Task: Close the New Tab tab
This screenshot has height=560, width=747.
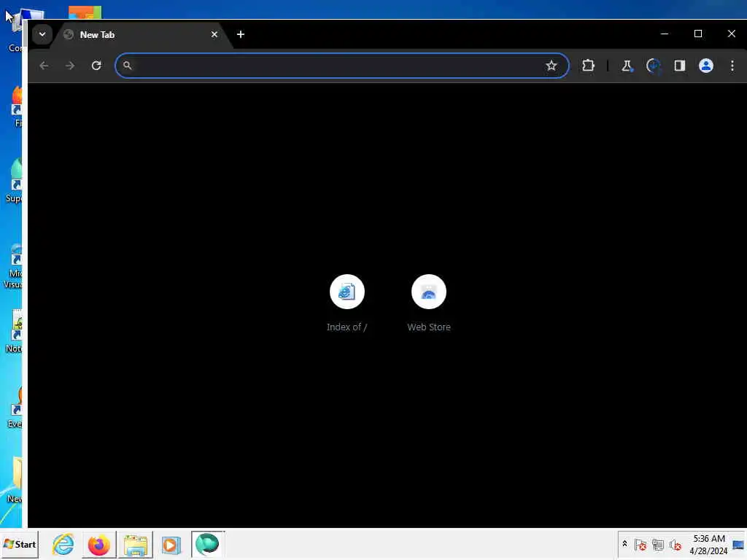Action: (x=214, y=35)
